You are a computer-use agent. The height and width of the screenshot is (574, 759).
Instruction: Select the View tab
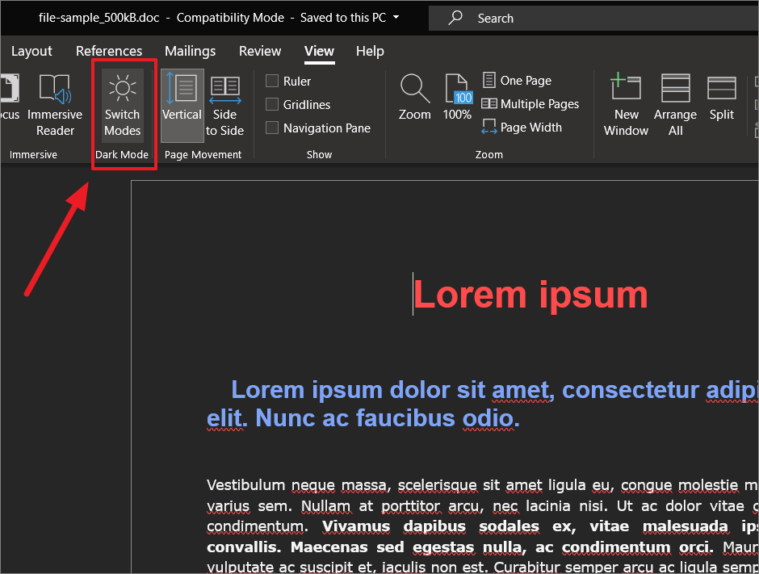click(x=319, y=51)
